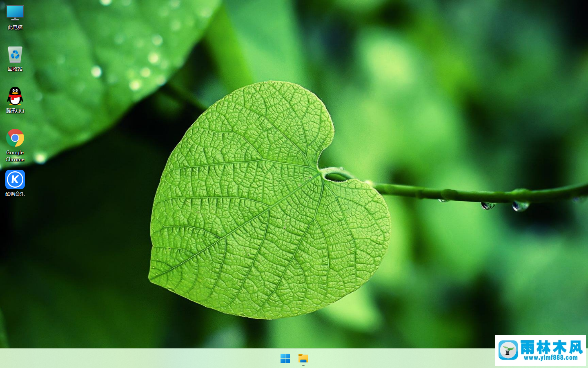Click the 腾讯QQ text label
This screenshot has width=588, height=368.
[x=15, y=111]
